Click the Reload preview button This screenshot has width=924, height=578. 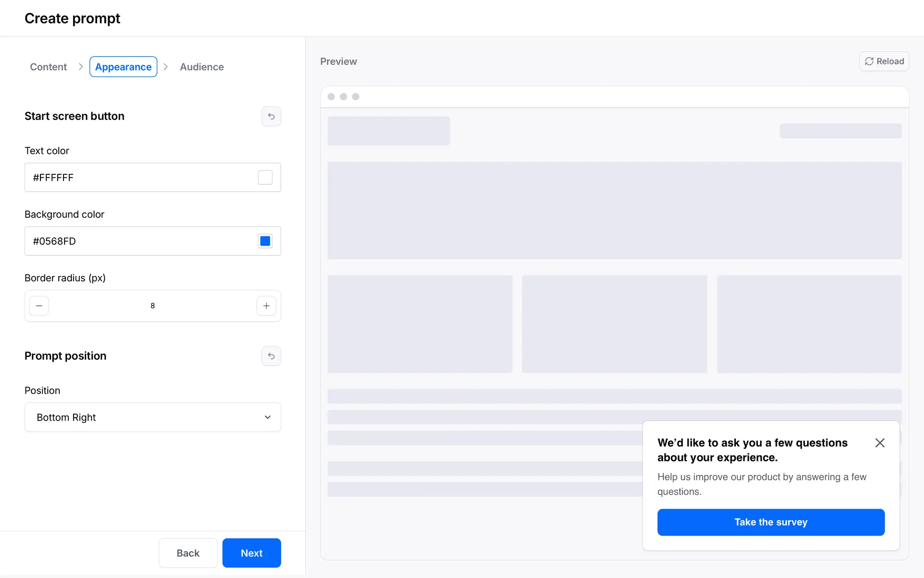coord(884,61)
